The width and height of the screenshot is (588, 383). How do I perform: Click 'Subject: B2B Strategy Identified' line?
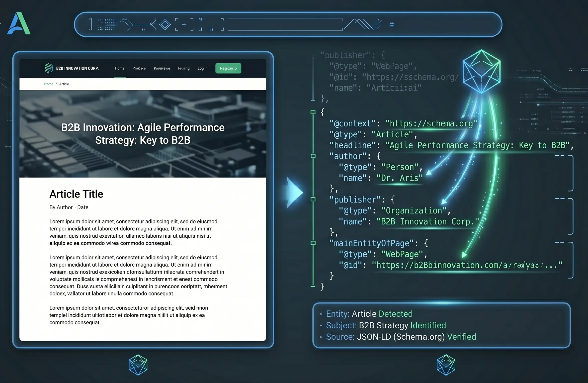click(386, 325)
